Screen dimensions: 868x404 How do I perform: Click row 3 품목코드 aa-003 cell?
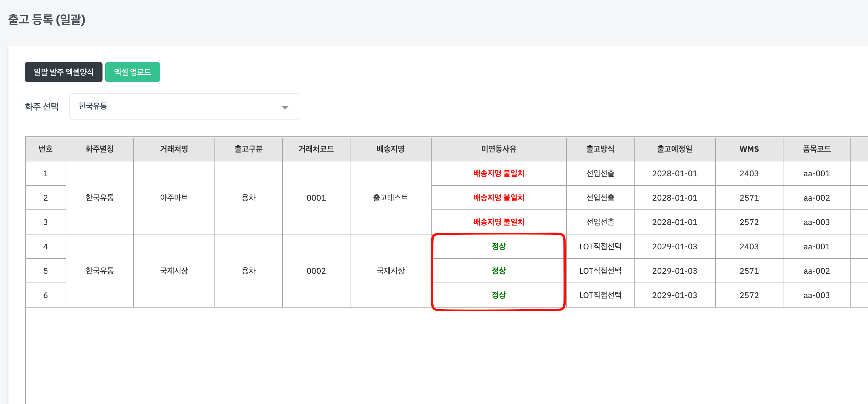[x=816, y=222]
